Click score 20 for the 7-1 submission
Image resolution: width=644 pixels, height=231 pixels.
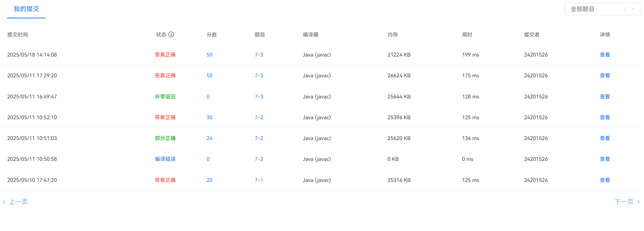click(x=209, y=180)
